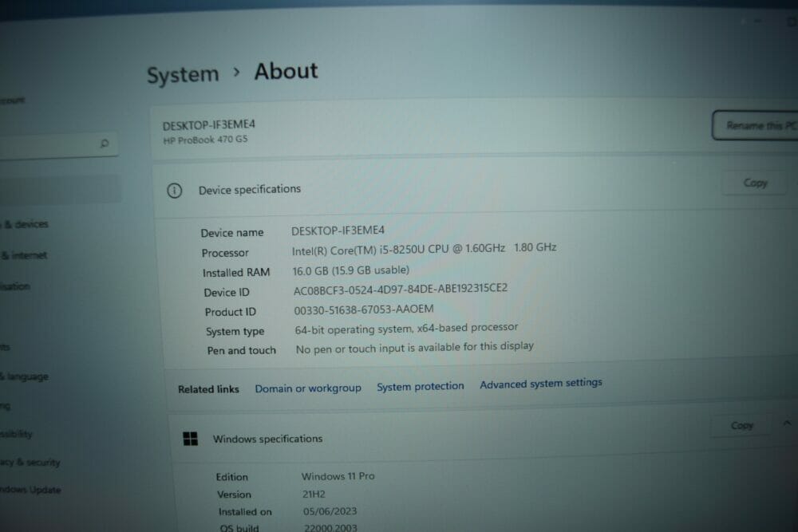Click the About page heading
Screen dimensions: 798x532
(x=286, y=71)
